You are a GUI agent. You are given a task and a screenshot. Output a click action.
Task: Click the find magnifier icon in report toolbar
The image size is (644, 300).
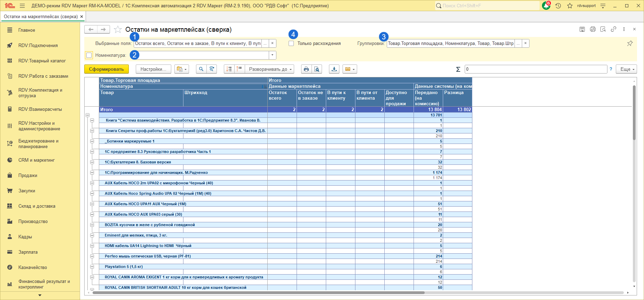click(201, 69)
